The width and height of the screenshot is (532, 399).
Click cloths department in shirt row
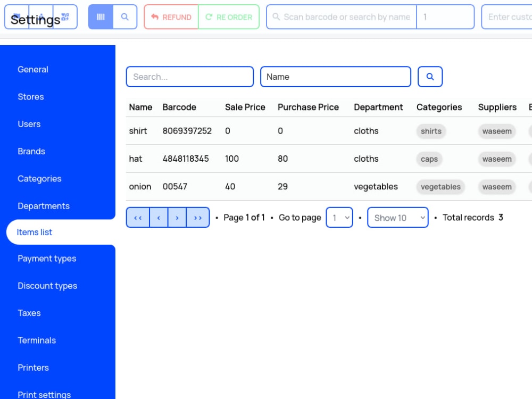click(366, 131)
